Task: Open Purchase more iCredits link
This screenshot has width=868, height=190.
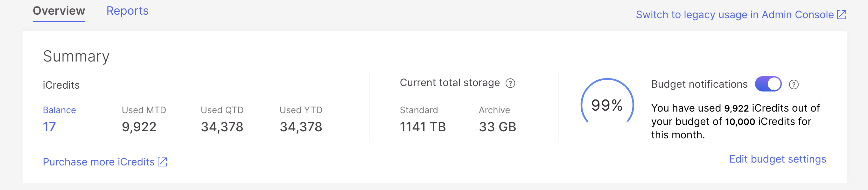Action: tap(98, 162)
